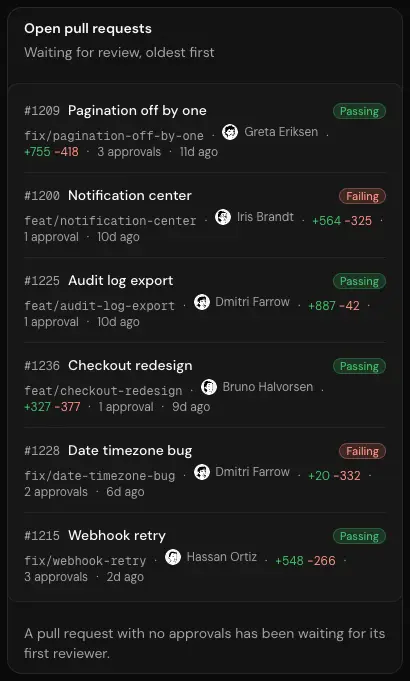Image resolution: width=410 pixels, height=681 pixels.
Task: Open the Checkout redesign pull request
Action: [130, 366]
